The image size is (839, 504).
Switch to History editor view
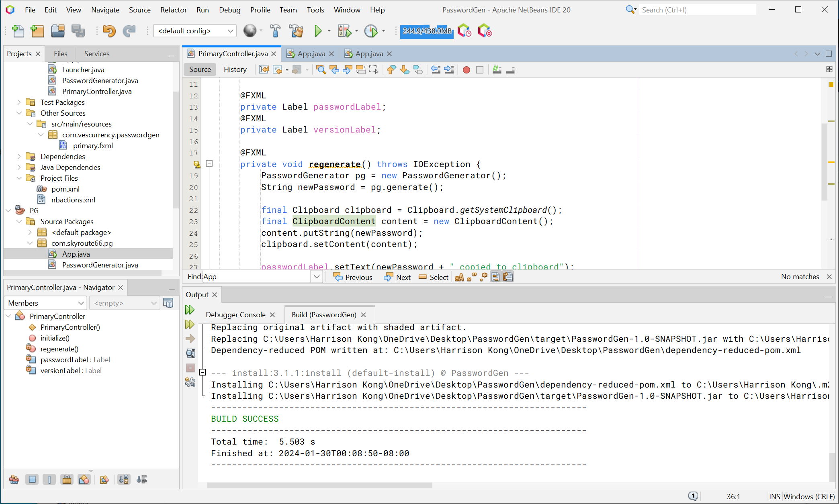[x=235, y=69]
